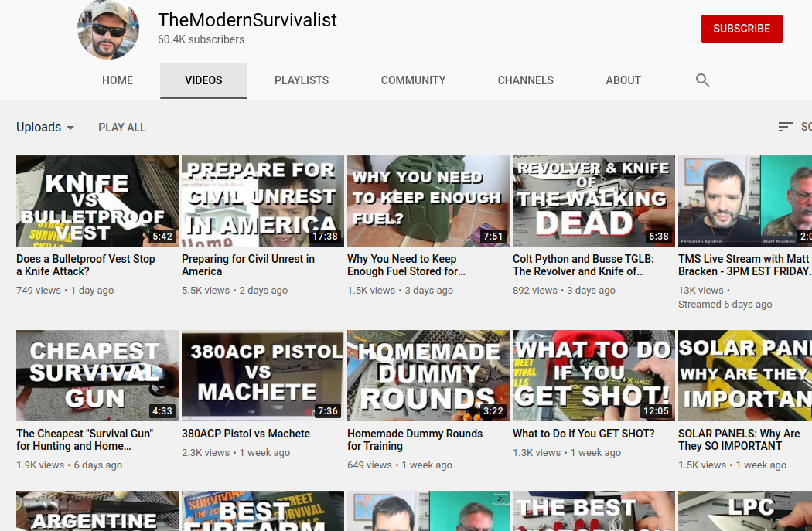Viewport: 812px width, 531px height.
Task: Click the channel search magnifier icon
Action: [702, 80]
